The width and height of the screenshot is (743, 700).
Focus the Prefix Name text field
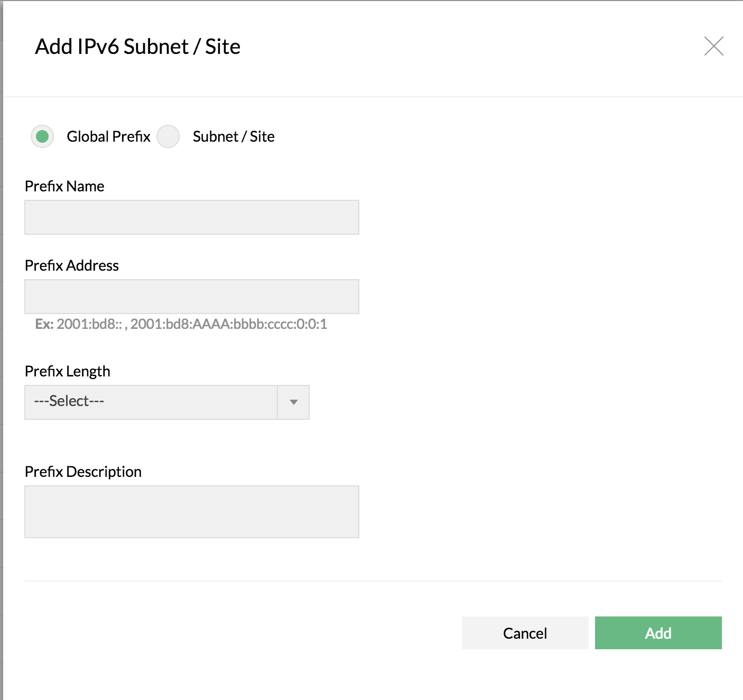[191, 217]
